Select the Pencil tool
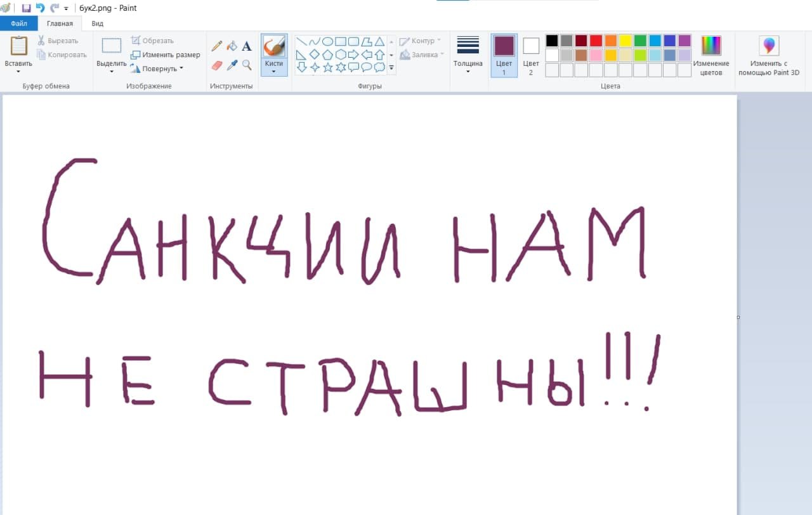Screen dimensions: 812x515 coord(217,46)
